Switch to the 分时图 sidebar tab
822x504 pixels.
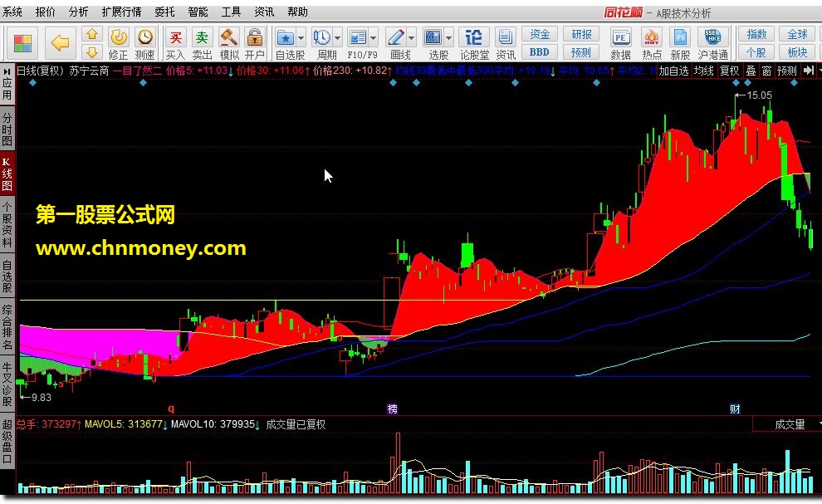click(7, 129)
